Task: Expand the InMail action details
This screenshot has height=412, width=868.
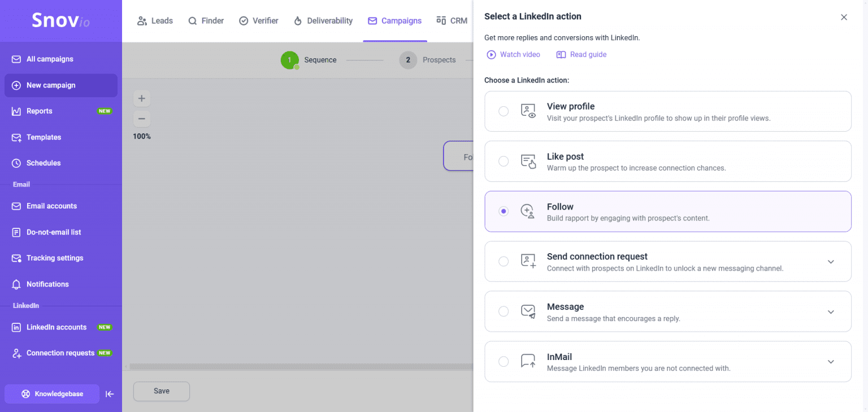Action: (x=831, y=362)
